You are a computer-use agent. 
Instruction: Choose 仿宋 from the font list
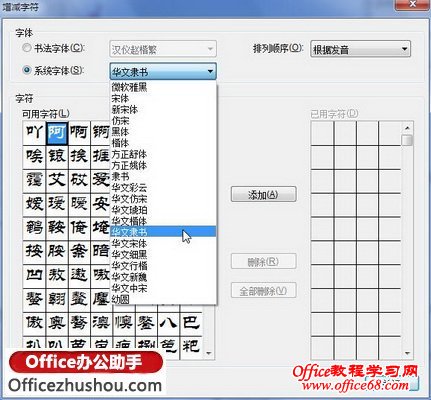coord(163,121)
